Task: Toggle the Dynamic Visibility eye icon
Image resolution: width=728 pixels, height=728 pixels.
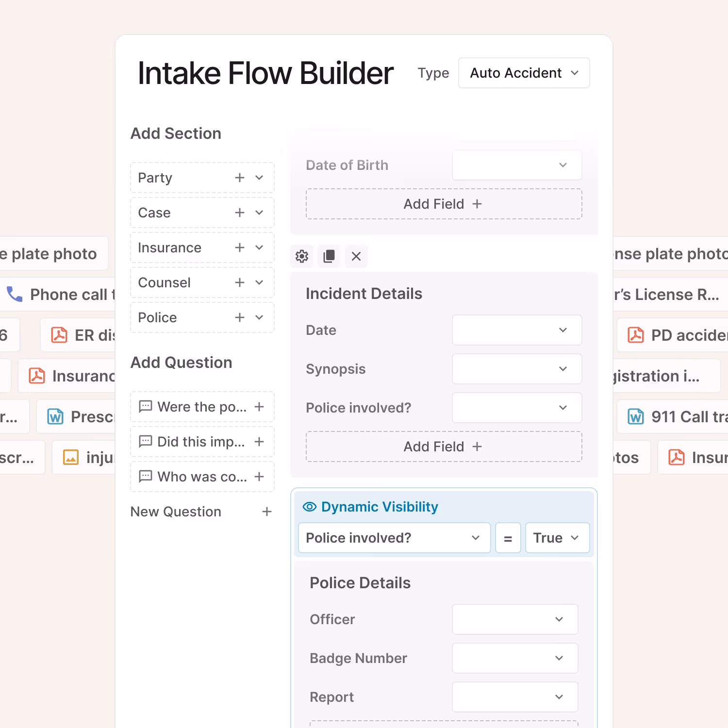Action: pos(310,507)
